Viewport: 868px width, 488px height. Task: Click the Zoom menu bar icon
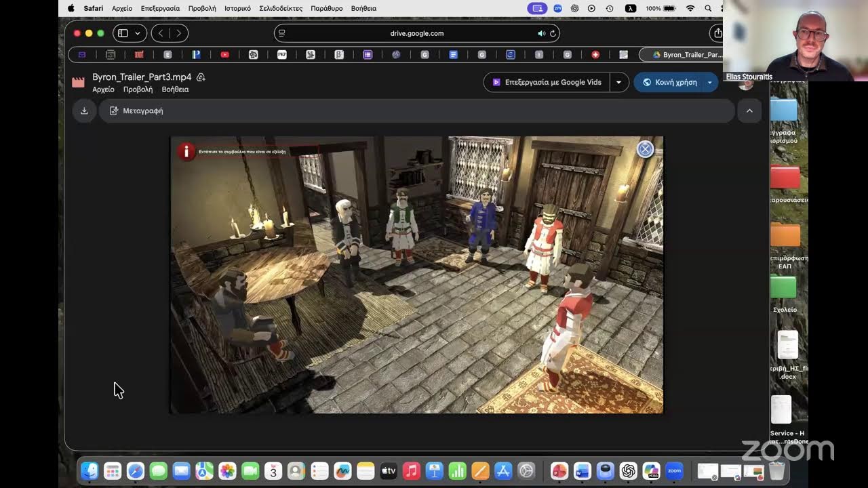[557, 8]
